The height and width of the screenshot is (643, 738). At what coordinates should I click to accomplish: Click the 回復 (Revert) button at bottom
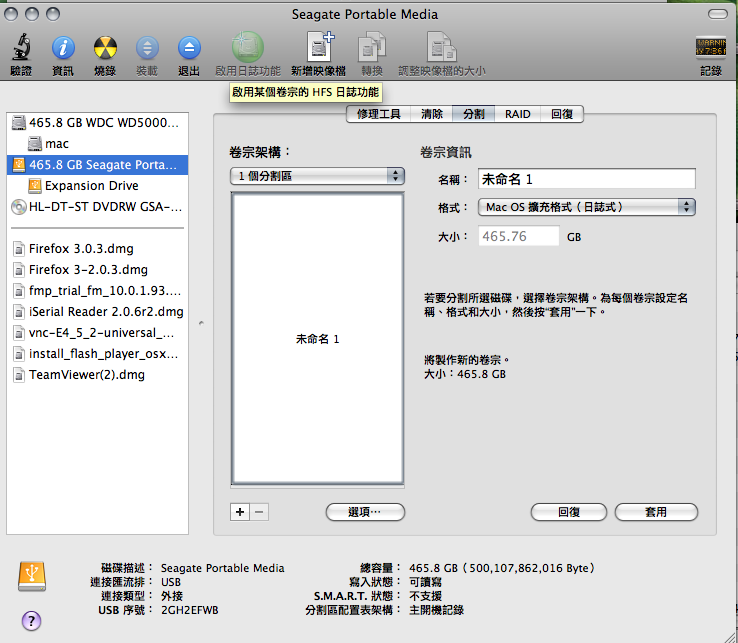coord(569,512)
